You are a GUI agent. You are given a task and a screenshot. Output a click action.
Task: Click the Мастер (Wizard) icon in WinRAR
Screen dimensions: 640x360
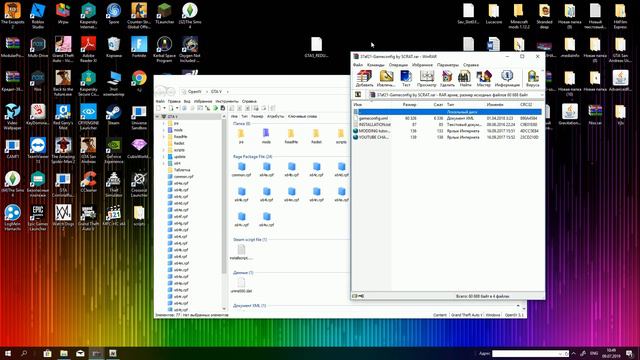(484, 78)
